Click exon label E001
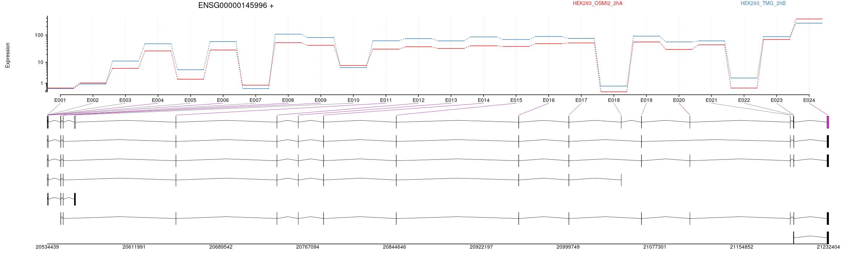The width and height of the screenshot is (868, 253). point(60,100)
